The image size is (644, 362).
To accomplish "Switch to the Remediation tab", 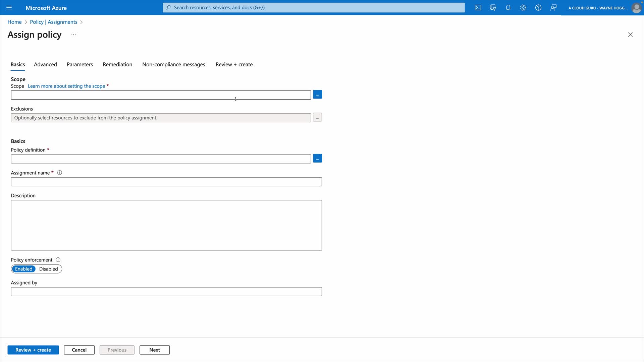I will point(117,64).
